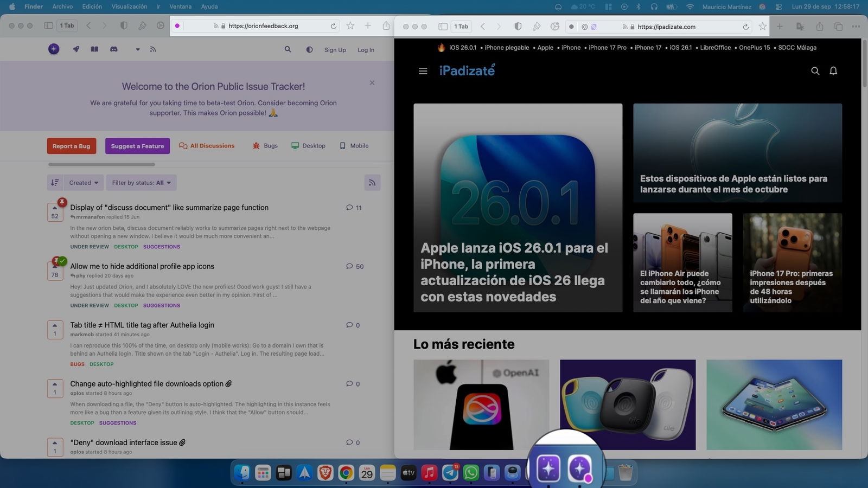Click the Report a Bug button

(71, 146)
